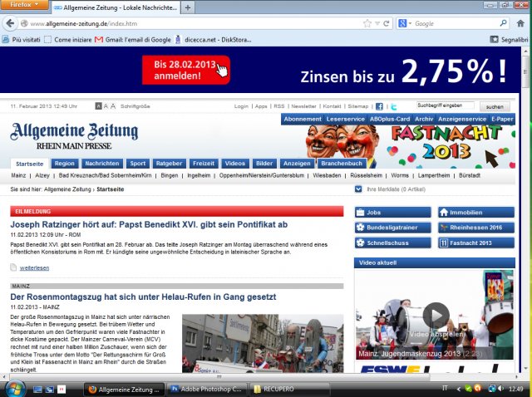Open the Ihre Merkliste dropdown arrow

(358, 189)
